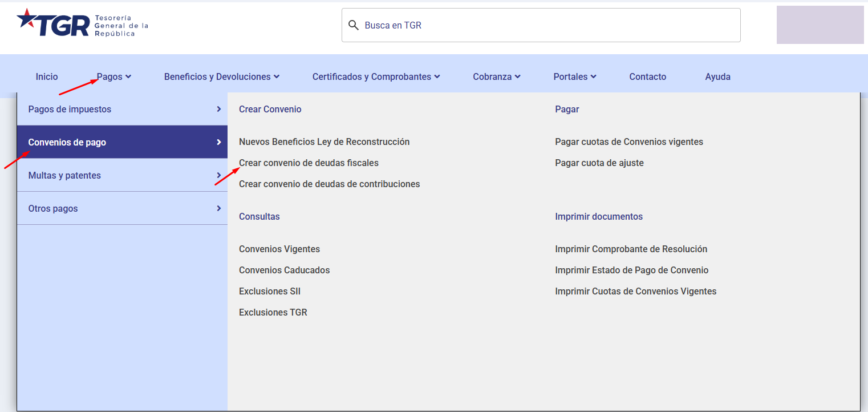Expand Otros pagos submenu
The height and width of the screenshot is (412, 868).
click(122, 208)
